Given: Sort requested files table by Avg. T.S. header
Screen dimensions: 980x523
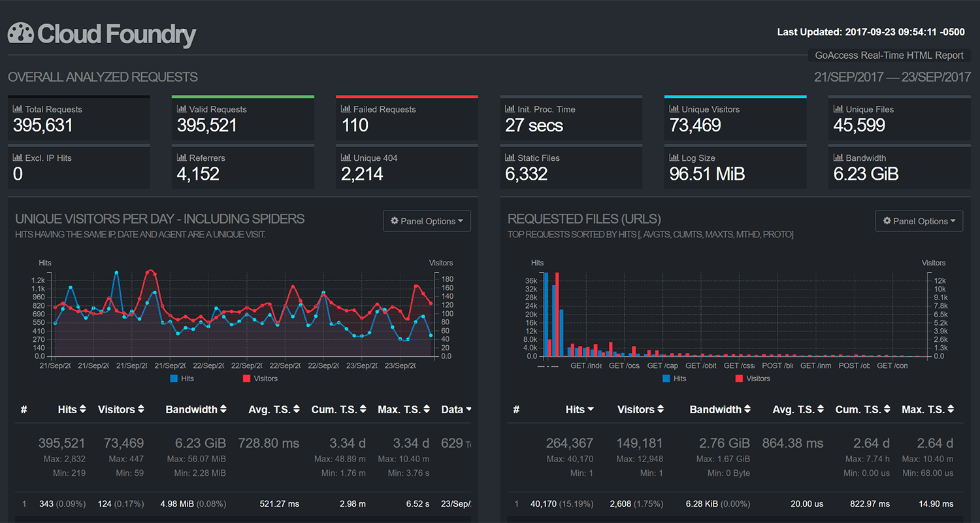Looking at the screenshot, I should point(798,409).
